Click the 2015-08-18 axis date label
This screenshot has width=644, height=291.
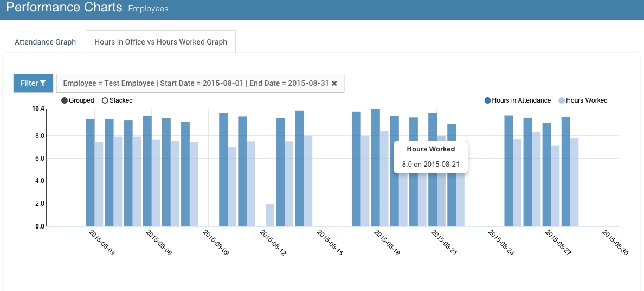click(x=387, y=242)
